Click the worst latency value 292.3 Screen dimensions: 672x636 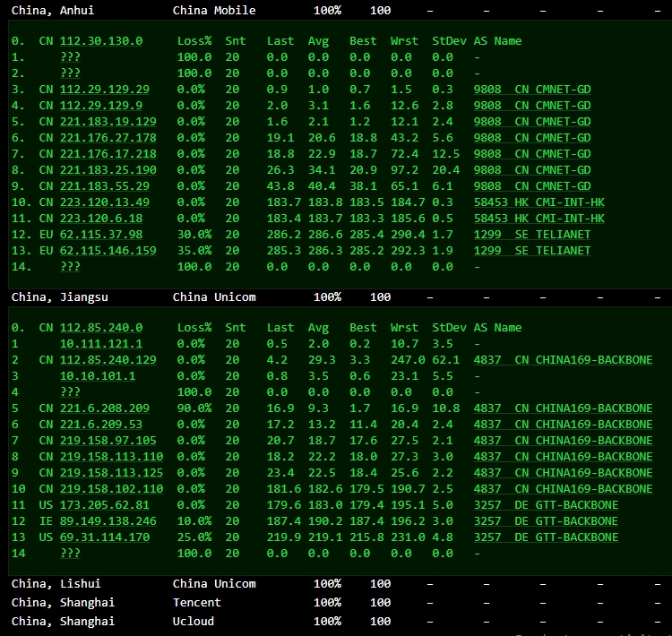click(408, 251)
